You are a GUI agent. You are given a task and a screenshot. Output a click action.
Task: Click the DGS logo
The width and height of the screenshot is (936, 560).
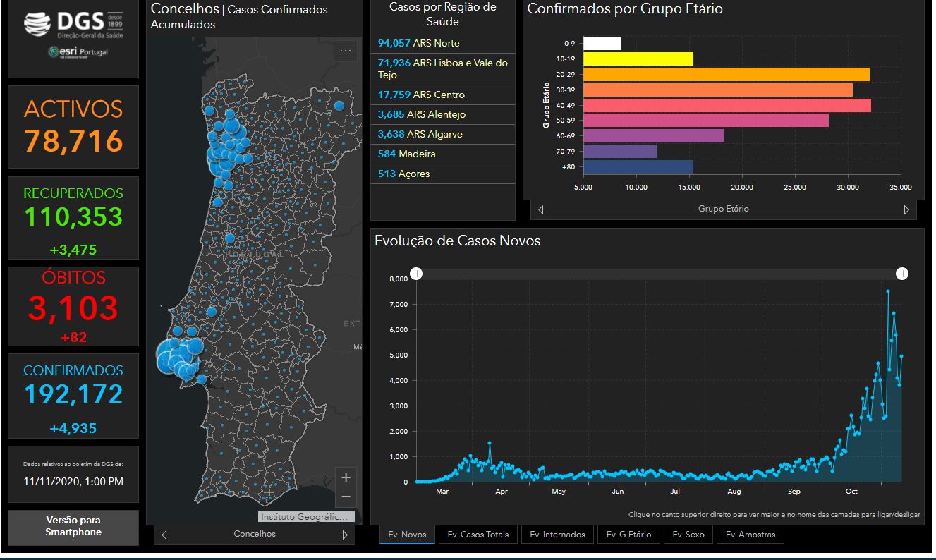tap(73, 24)
